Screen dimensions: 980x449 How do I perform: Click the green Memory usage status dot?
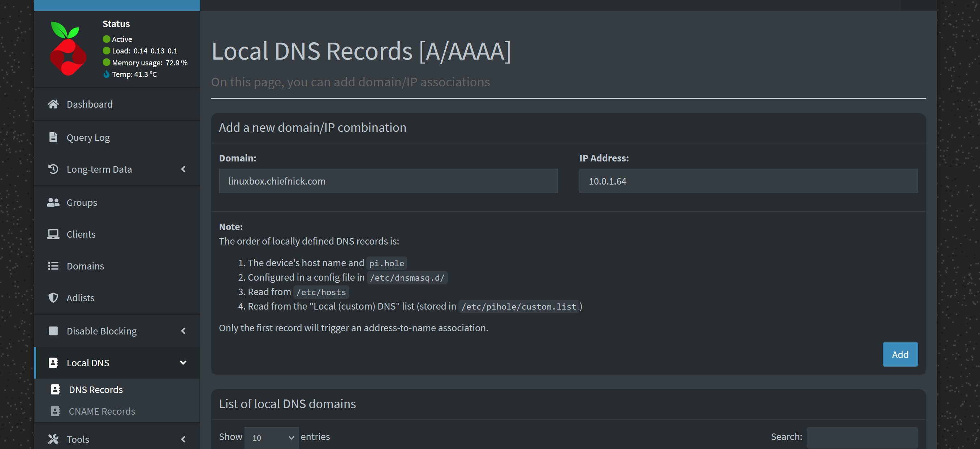click(x=107, y=62)
